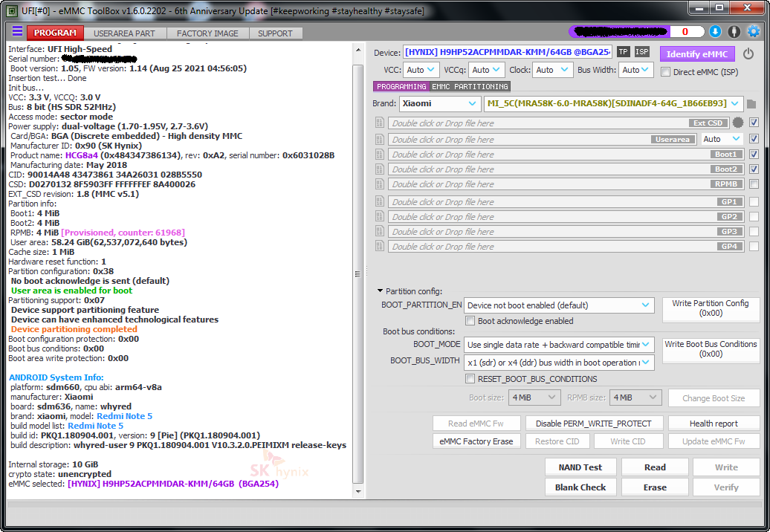Open the VCC voltage dropdown
This screenshot has height=532, width=770.
pyautogui.click(x=421, y=70)
